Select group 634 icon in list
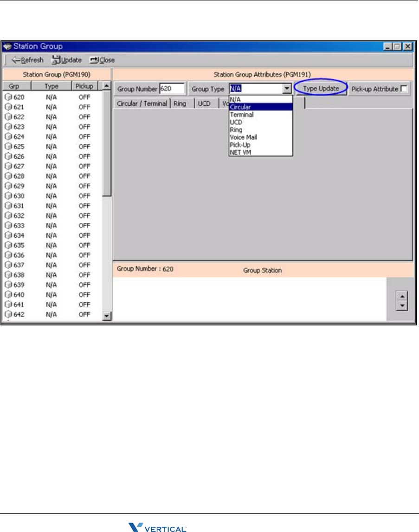The width and height of the screenshot is (419, 532). (8, 235)
